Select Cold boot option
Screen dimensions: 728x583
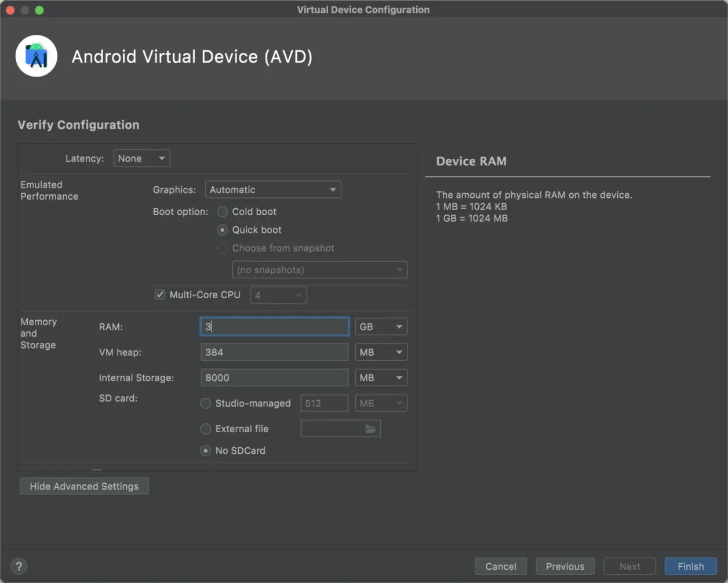[x=222, y=212]
